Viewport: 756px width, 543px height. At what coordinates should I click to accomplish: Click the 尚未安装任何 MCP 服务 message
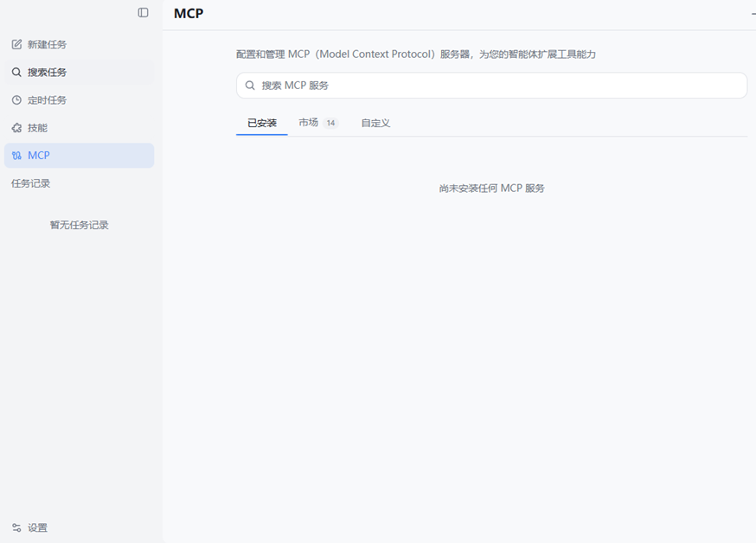click(492, 188)
